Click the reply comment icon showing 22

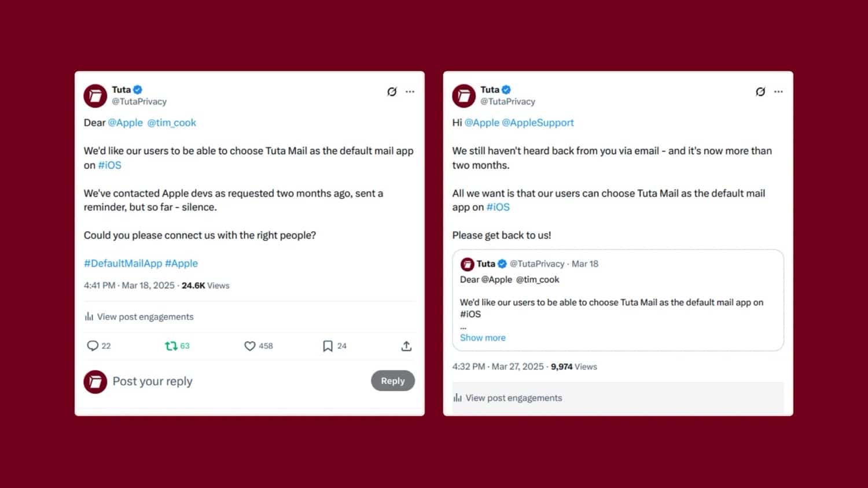click(x=93, y=346)
